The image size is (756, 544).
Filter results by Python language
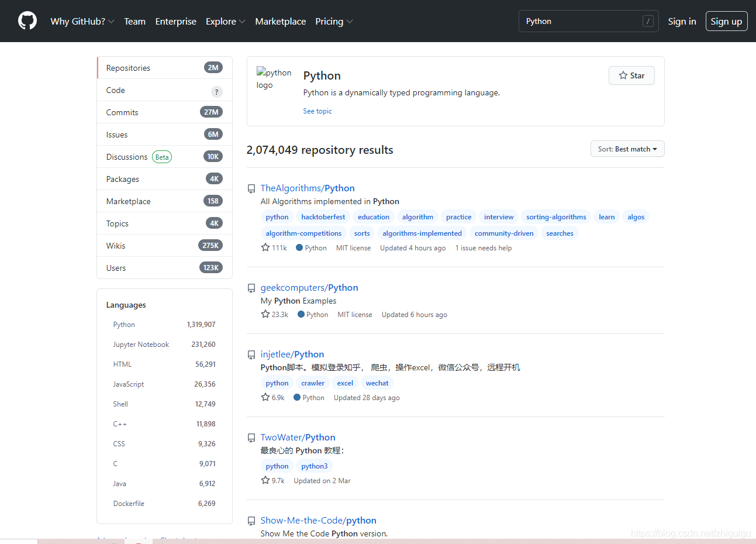pyautogui.click(x=164, y=325)
